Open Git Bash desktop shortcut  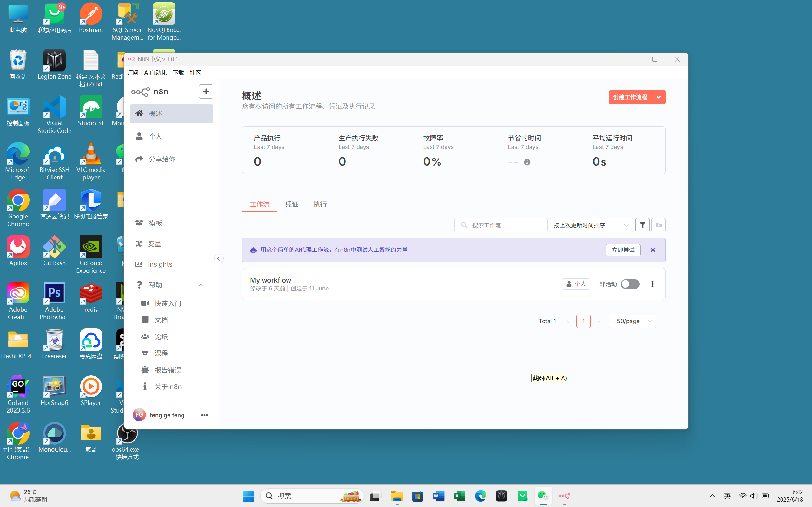click(x=54, y=251)
